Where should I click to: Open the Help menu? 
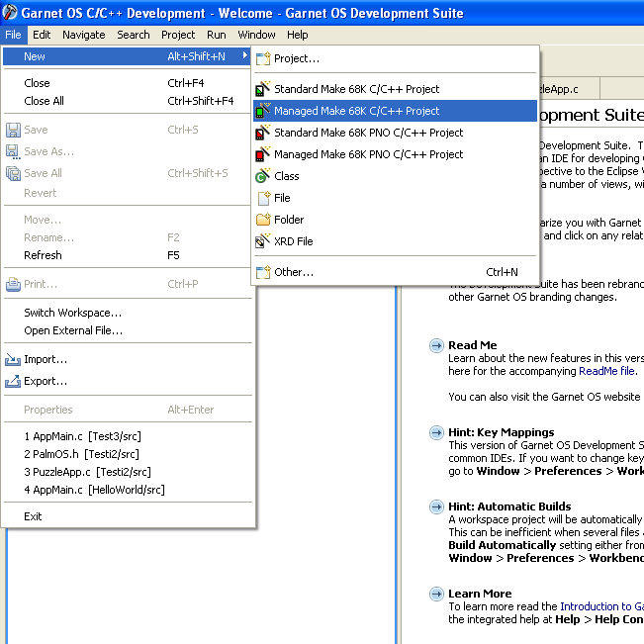coord(297,35)
